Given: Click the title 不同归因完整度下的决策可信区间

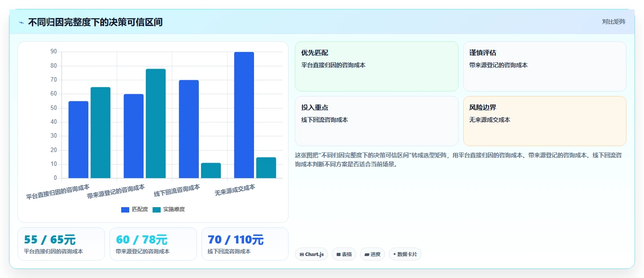Looking at the screenshot, I should point(95,22).
